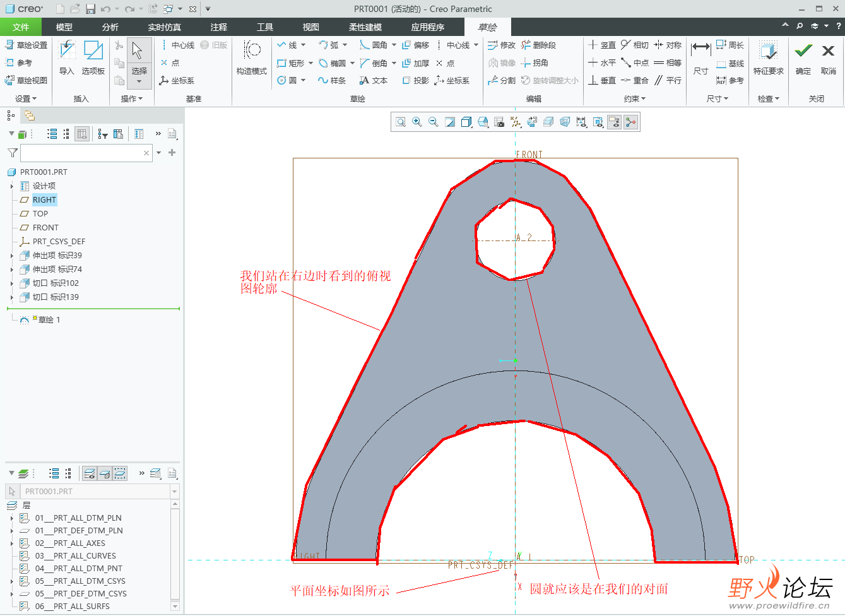This screenshot has height=616, width=845.
Task: Click Save icon in quick access toolbar
Action: coord(90,9)
